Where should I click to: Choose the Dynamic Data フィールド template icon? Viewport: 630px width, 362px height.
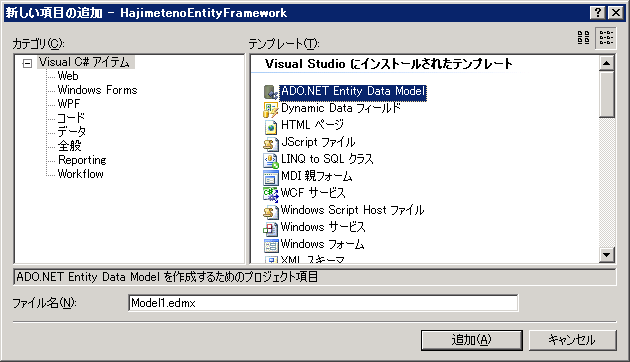271,109
